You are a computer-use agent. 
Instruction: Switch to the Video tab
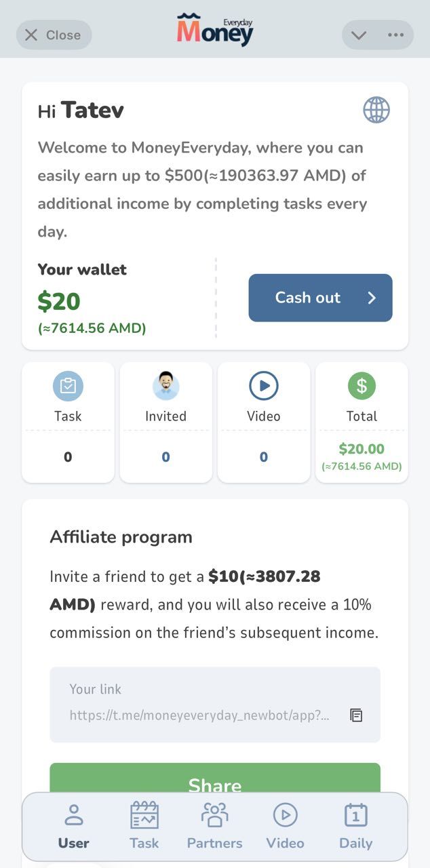[285, 826]
